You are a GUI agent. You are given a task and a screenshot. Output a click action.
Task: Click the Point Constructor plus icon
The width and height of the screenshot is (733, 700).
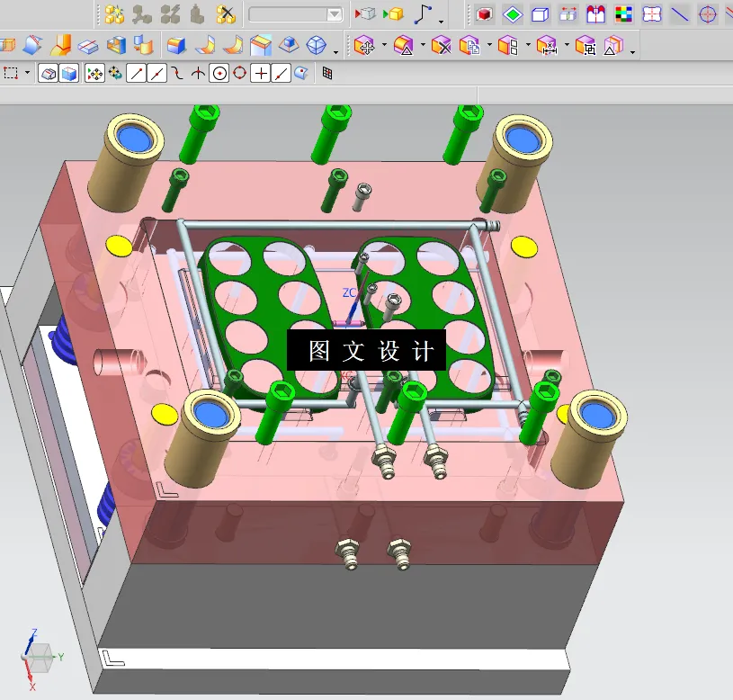click(x=261, y=74)
